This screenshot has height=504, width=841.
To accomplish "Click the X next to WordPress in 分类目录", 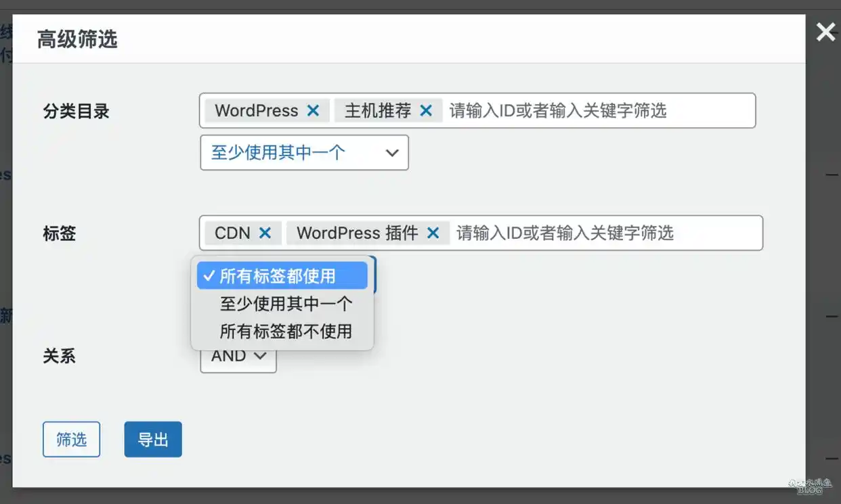I will click(313, 110).
